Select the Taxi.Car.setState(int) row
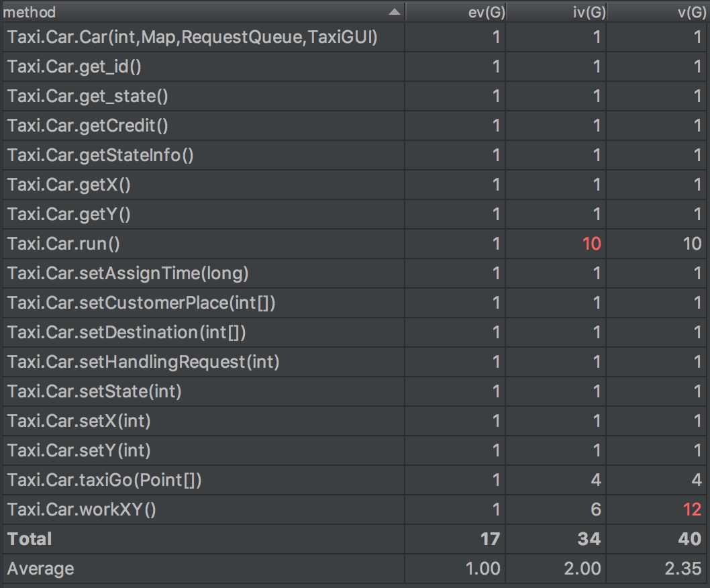710x588 pixels. pos(95,391)
